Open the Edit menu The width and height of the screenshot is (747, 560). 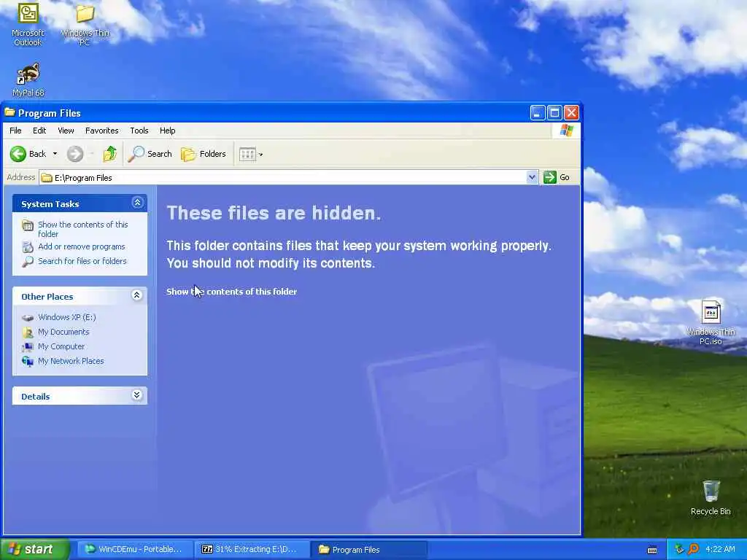point(39,131)
